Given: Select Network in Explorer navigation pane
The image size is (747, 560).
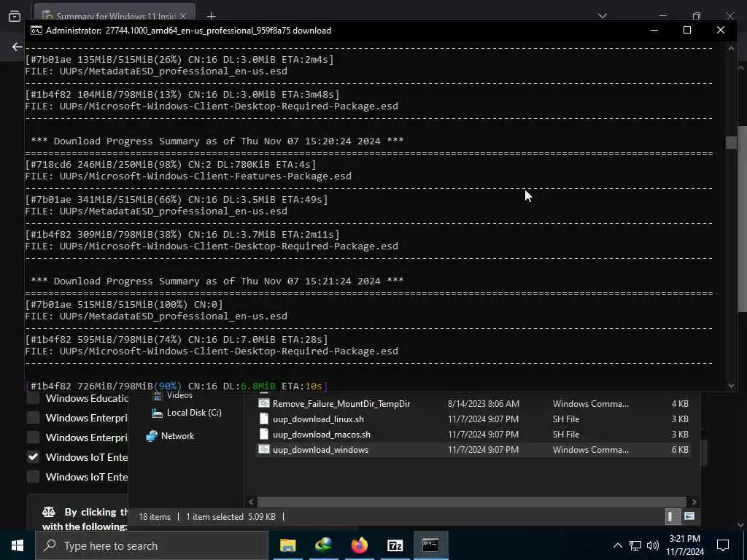Looking at the screenshot, I should click(177, 436).
